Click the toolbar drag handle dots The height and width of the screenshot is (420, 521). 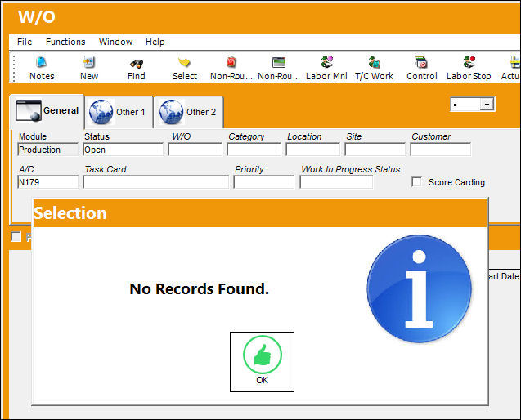tap(14, 69)
